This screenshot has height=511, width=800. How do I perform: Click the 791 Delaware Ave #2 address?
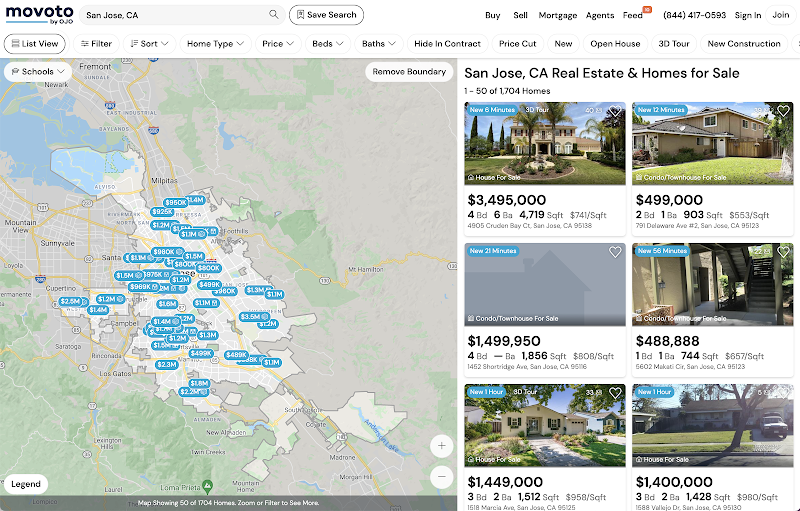tap(697, 225)
